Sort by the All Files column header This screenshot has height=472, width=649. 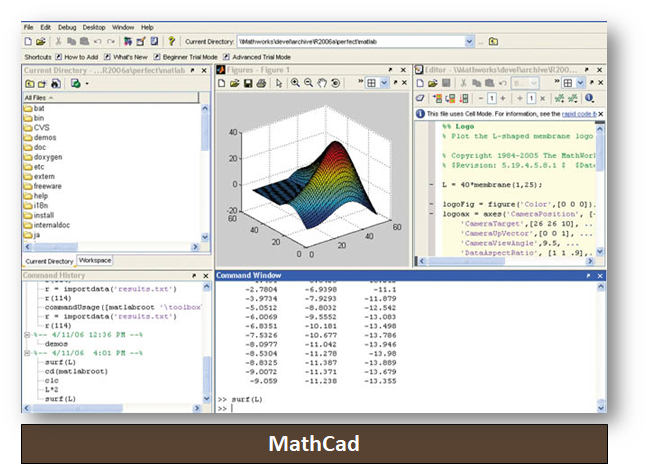click(111, 98)
